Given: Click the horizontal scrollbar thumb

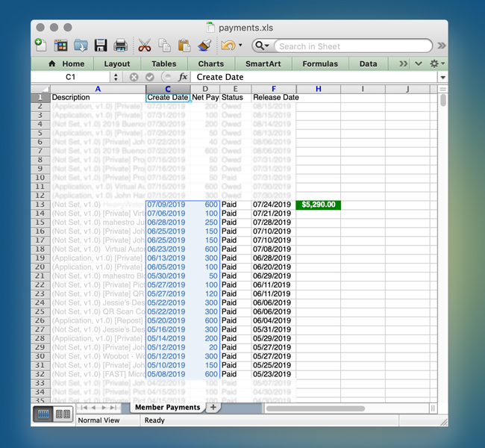Looking at the screenshot, I should pyautogui.click(x=316, y=408).
